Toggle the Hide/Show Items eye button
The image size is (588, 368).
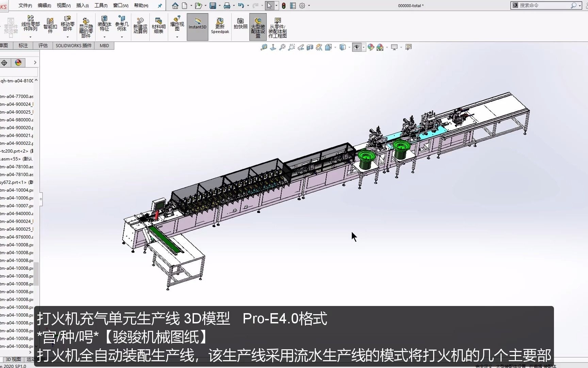pos(357,47)
